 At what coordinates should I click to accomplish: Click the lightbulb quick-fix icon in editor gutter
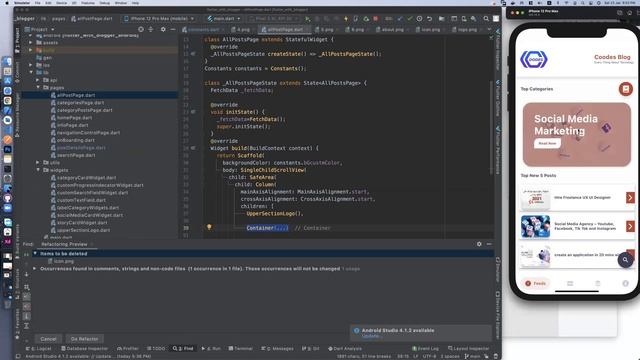pyautogui.click(x=209, y=227)
